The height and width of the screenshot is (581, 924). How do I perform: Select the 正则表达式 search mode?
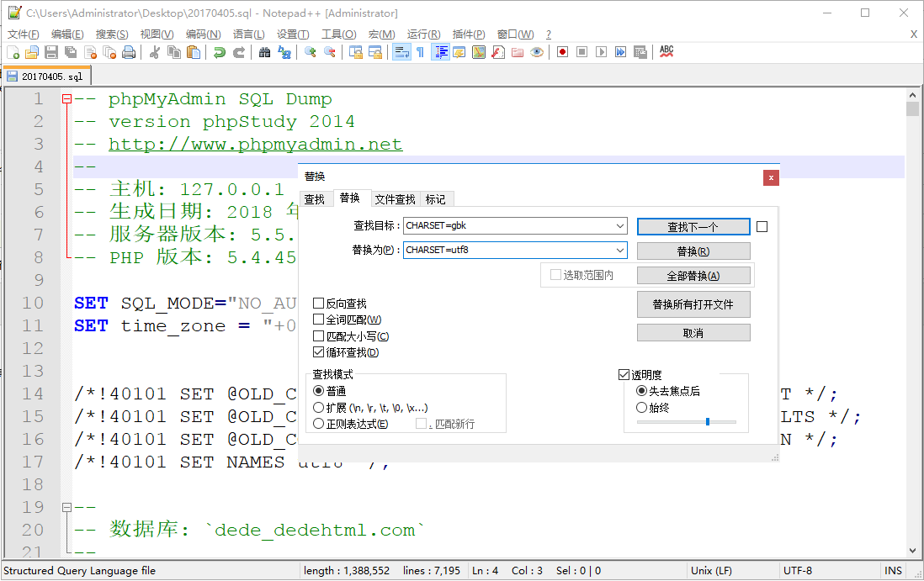[x=319, y=423]
